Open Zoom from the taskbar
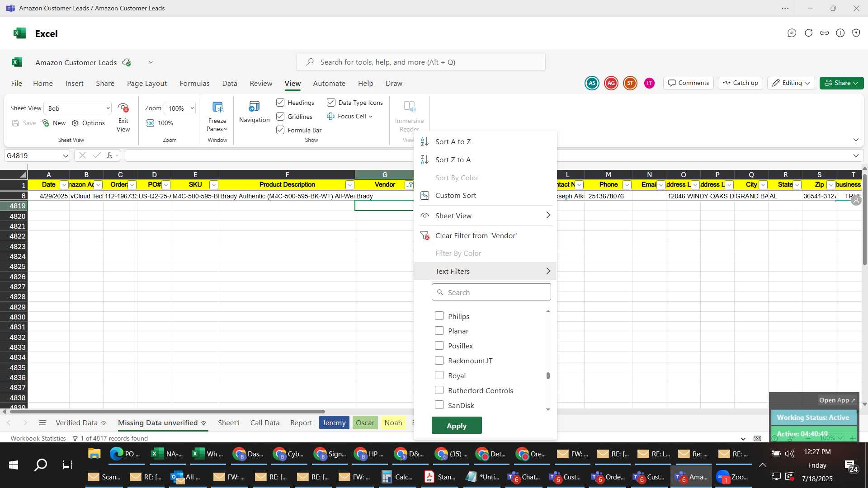The width and height of the screenshot is (868, 488). tap(733, 477)
